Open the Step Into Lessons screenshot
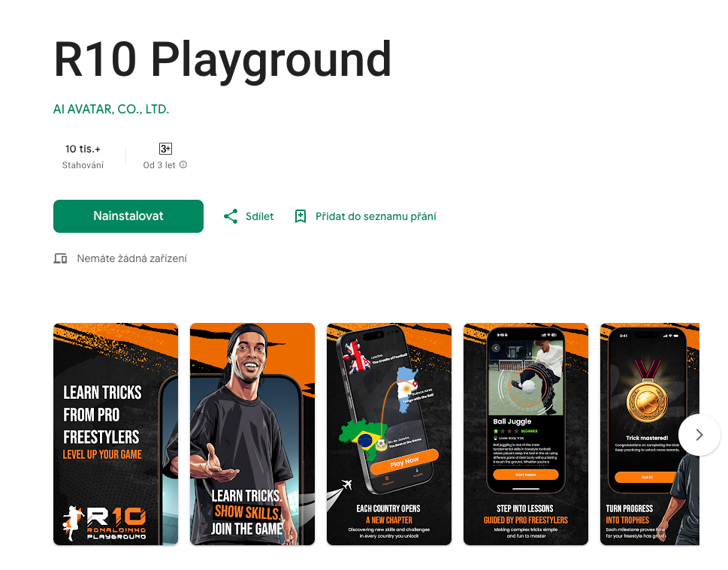The width and height of the screenshot is (728, 570). (526, 434)
